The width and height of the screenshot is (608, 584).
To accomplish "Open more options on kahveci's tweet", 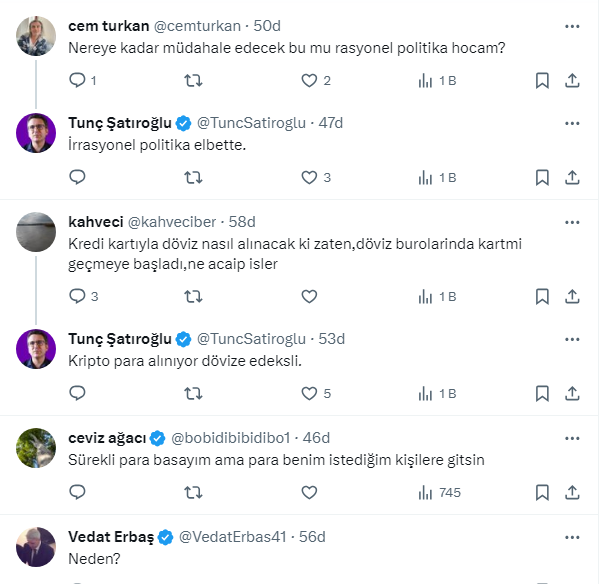I will (x=572, y=221).
